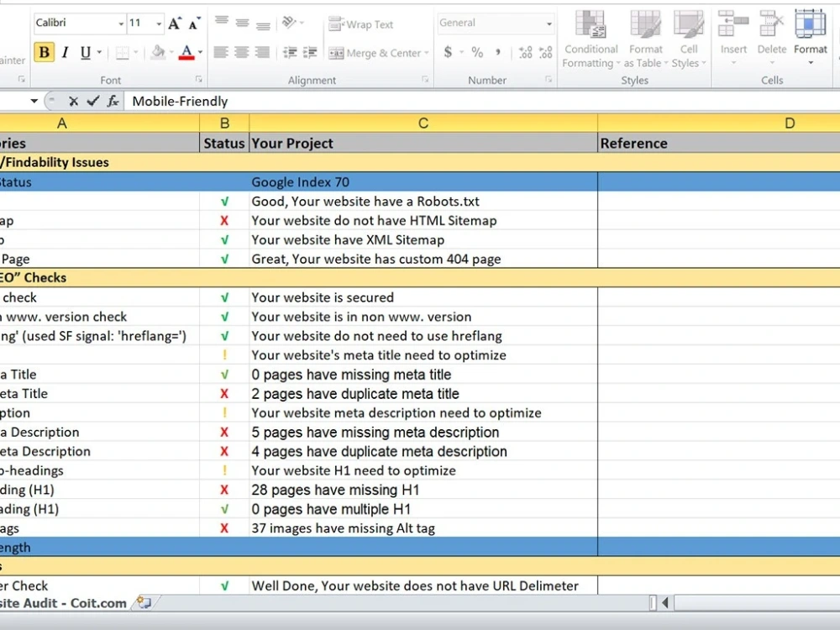
Task: Open the underline style dropdown arrow
Action: coord(100,52)
